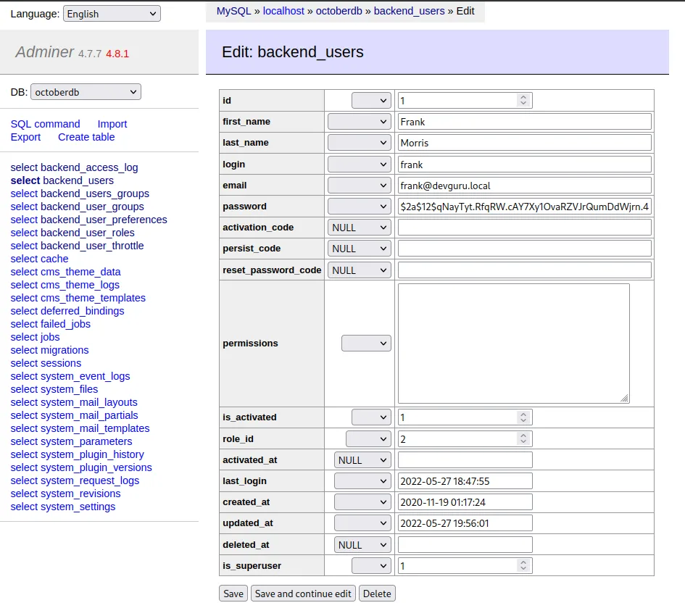Go to octoberdb in the breadcrumb

pos(340,11)
